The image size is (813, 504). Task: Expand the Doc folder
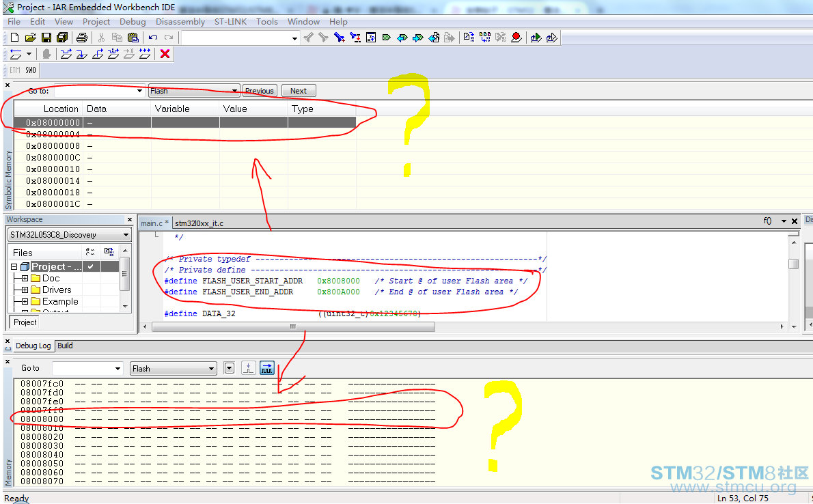[x=25, y=279]
